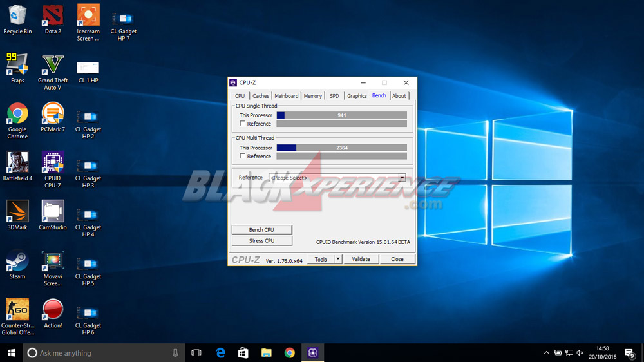Open the taskbar clock and date
The image size is (644, 362).
click(x=603, y=352)
